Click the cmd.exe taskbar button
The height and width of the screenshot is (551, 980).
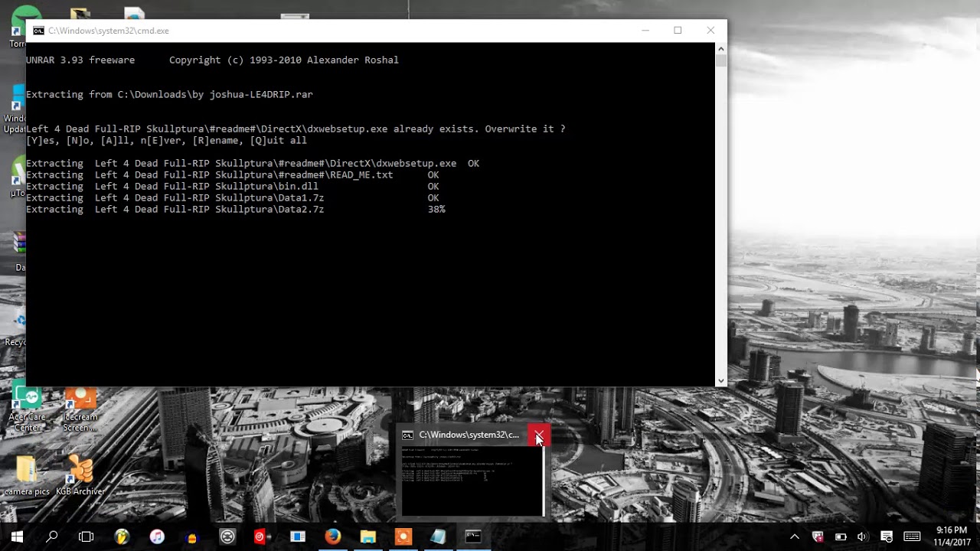point(473,536)
